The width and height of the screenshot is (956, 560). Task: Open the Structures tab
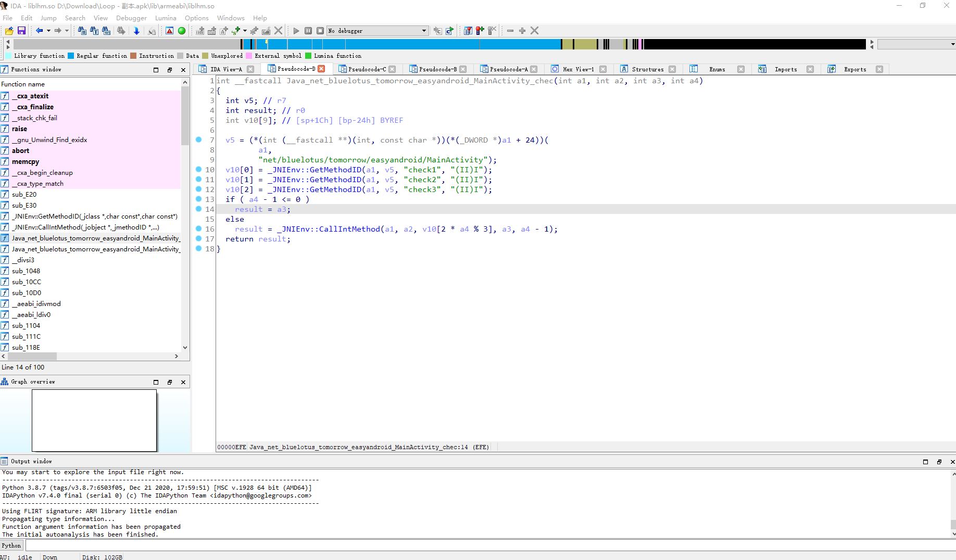[x=648, y=69]
